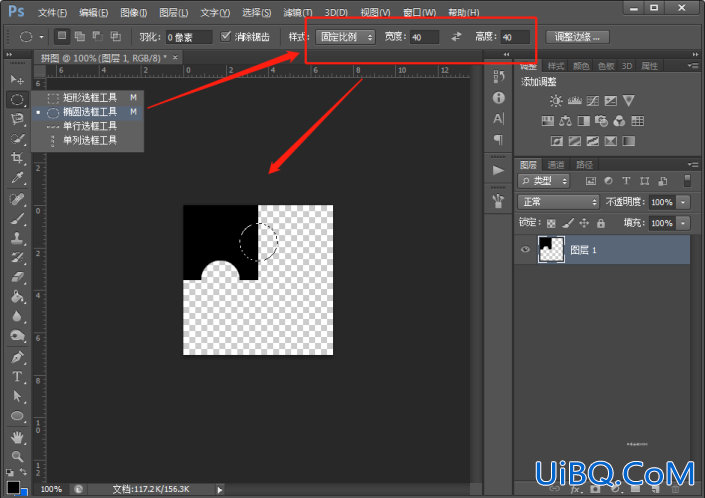705x498 pixels.
Task: Click the Color Balance adjustment icon
Action: (565, 121)
